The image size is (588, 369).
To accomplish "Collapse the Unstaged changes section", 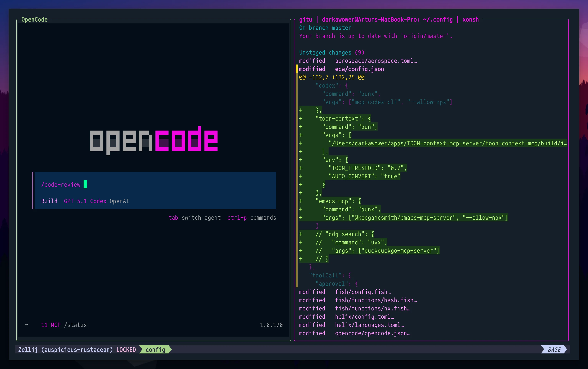I will click(x=332, y=52).
